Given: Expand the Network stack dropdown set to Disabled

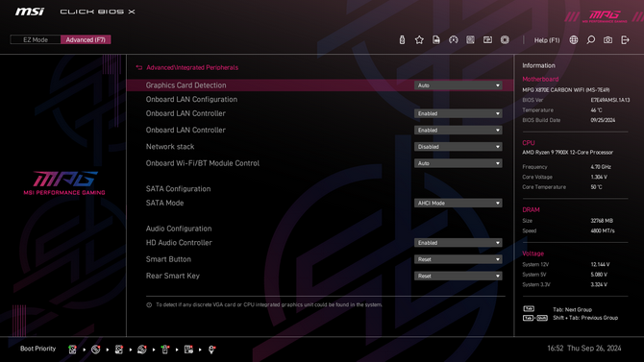Looking at the screenshot, I should [458, 147].
